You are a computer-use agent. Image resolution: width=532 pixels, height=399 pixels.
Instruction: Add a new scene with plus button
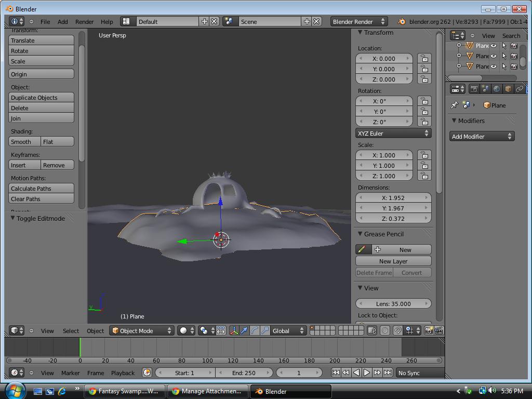307,21
